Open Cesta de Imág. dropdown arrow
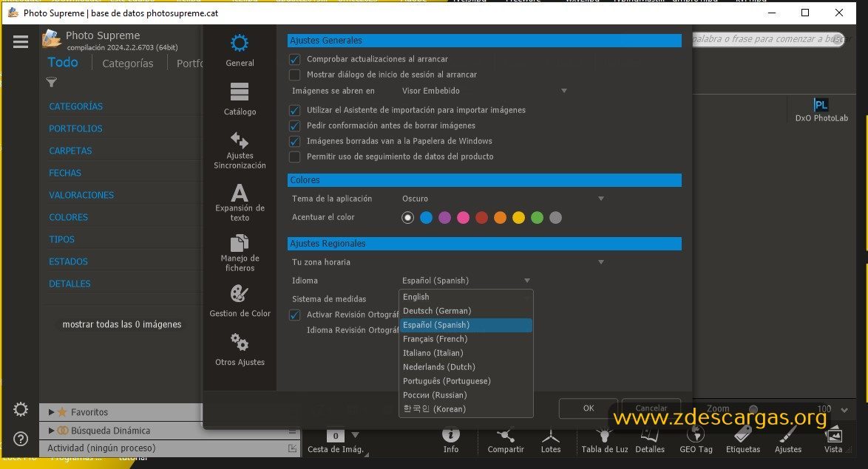The height and width of the screenshot is (469, 868). (356, 435)
